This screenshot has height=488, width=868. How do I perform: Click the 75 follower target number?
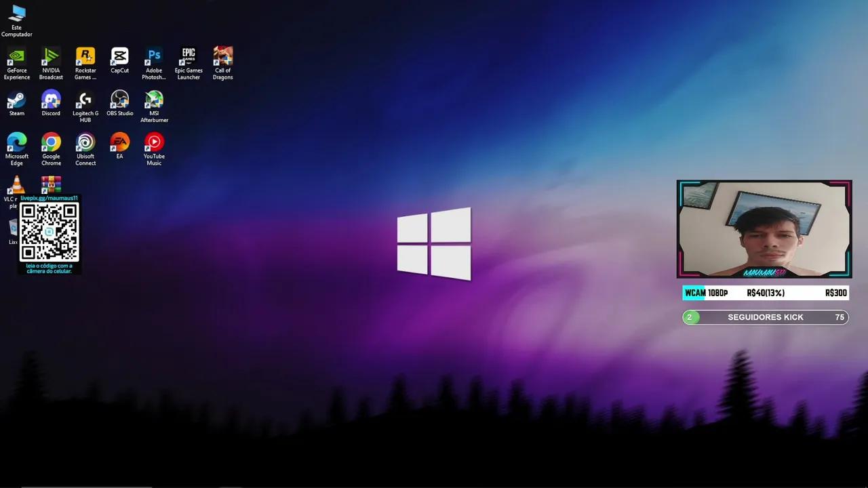pos(840,317)
